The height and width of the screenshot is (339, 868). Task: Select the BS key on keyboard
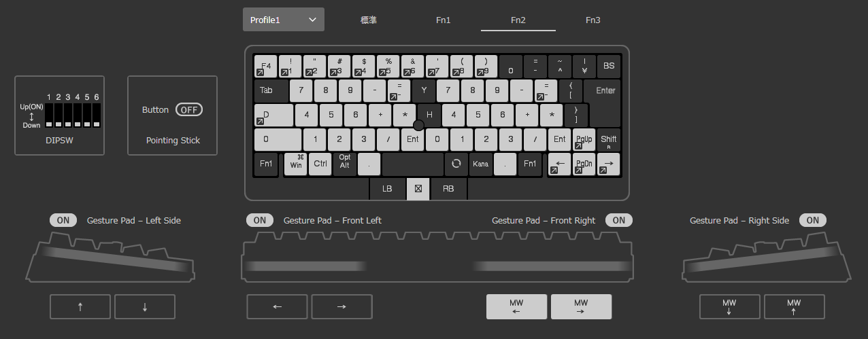pos(609,66)
